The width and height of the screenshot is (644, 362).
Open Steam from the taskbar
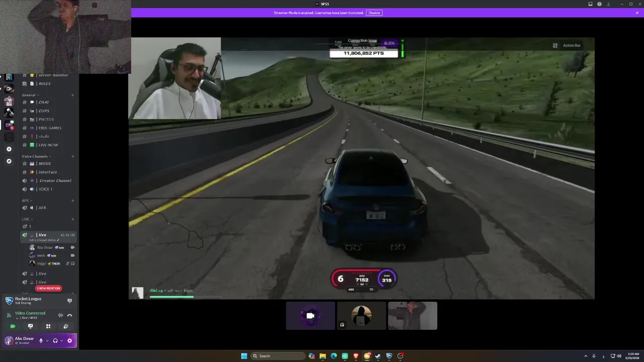tap(378, 356)
